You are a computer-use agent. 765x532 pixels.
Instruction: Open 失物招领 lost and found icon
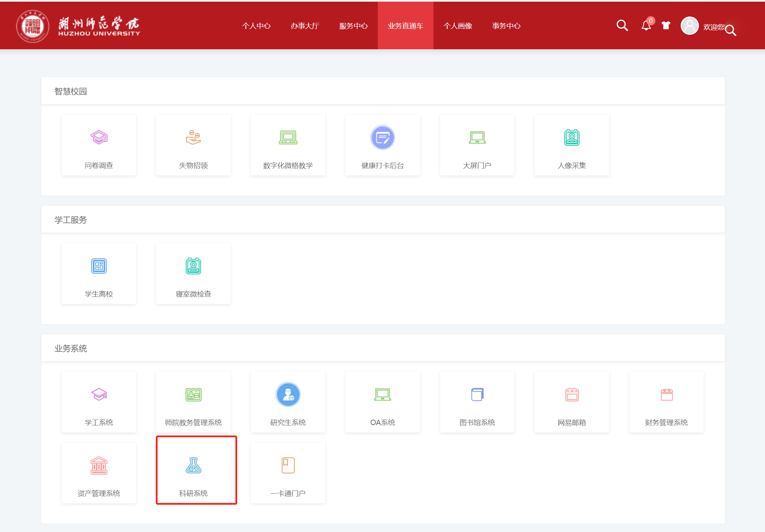(193, 137)
